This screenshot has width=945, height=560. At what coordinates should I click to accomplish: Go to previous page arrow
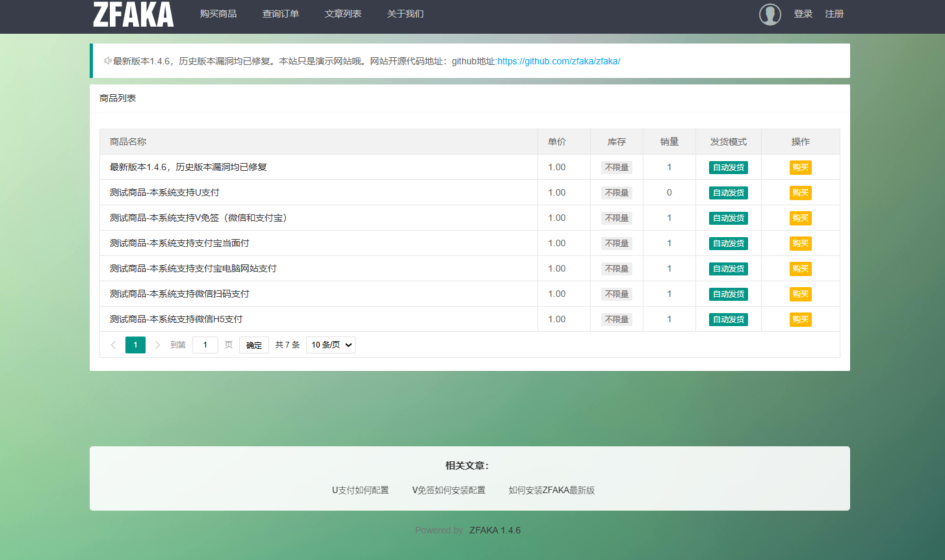[x=113, y=345]
